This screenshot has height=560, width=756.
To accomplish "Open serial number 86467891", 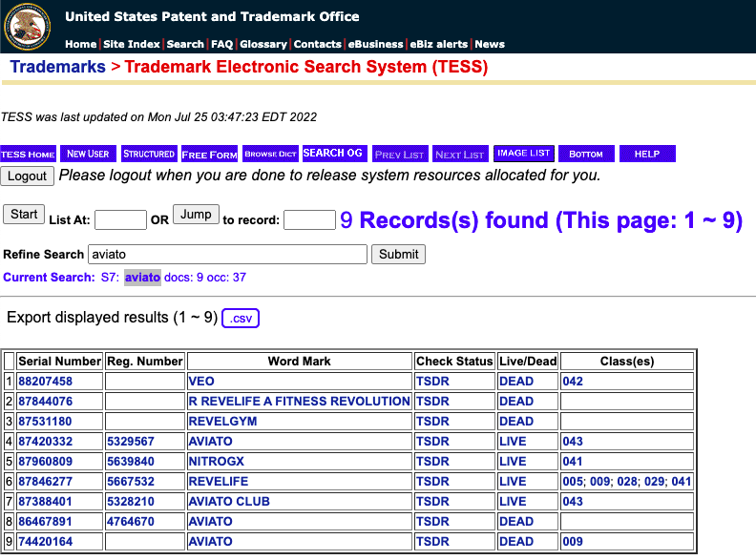I will pyautogui.click(x=45, y=522).
